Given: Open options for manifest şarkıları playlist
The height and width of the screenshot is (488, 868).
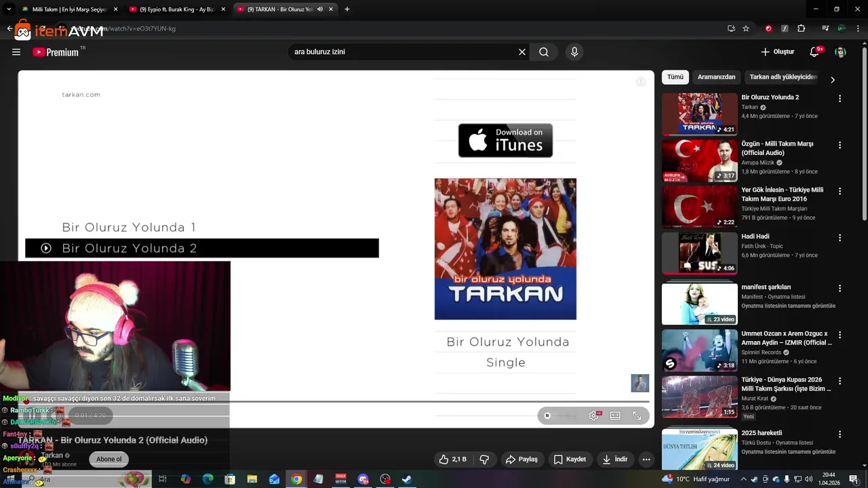Looking at the screenshot, I should (x=840, y=288).
